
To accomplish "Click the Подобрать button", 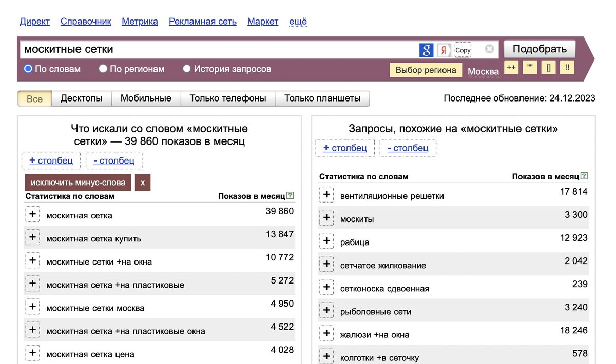I will (x=540, y=49).
